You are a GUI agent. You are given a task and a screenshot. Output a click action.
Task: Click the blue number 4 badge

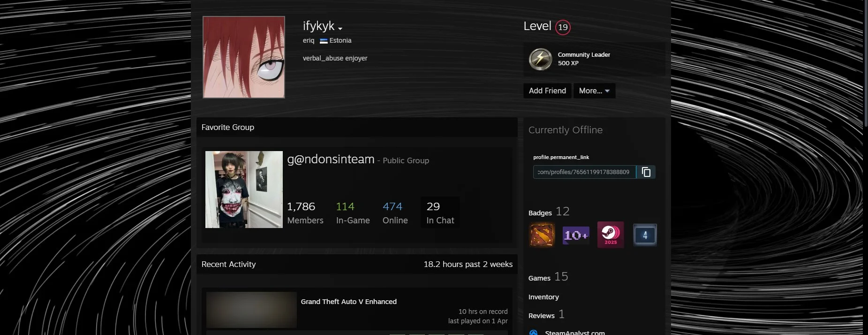[x=645, y=235]
